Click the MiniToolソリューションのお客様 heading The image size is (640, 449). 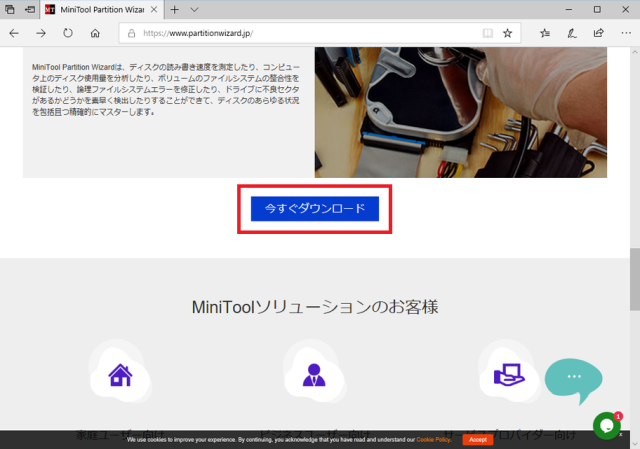click(x=315, y=307)
